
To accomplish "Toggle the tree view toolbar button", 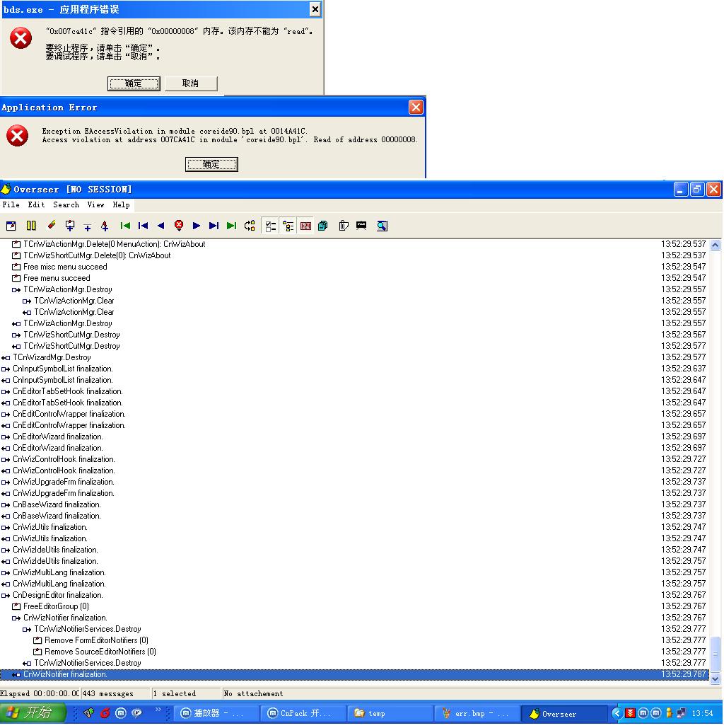I will pyautogui.click(x=288, y=226).
